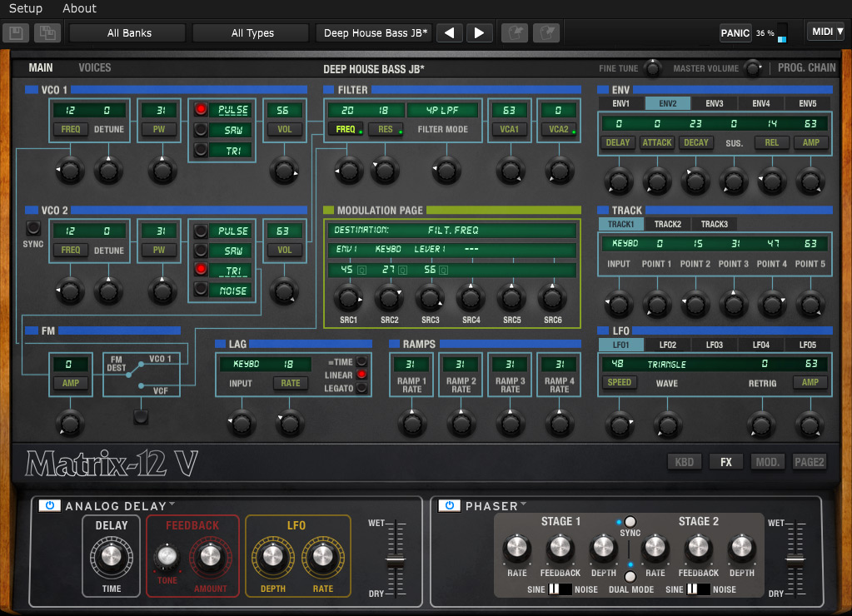Viewport: 852px width, 616px height.
Task: Open the All Types dropdown
Action: pyautogui.click(x=252, y=33)
